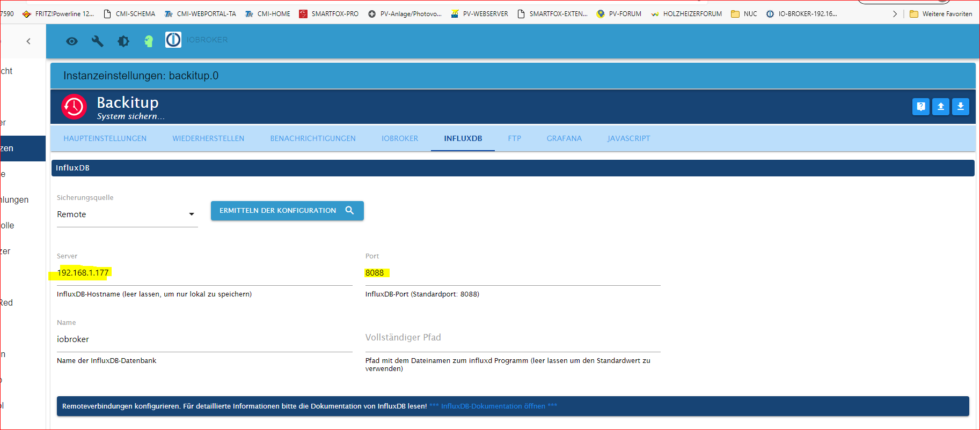Click the IOBROKER text in top bar

point(207,40)
